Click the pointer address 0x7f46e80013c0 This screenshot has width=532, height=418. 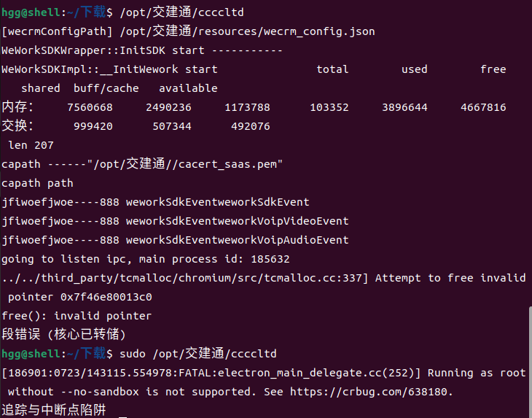(x=106, y=297)
